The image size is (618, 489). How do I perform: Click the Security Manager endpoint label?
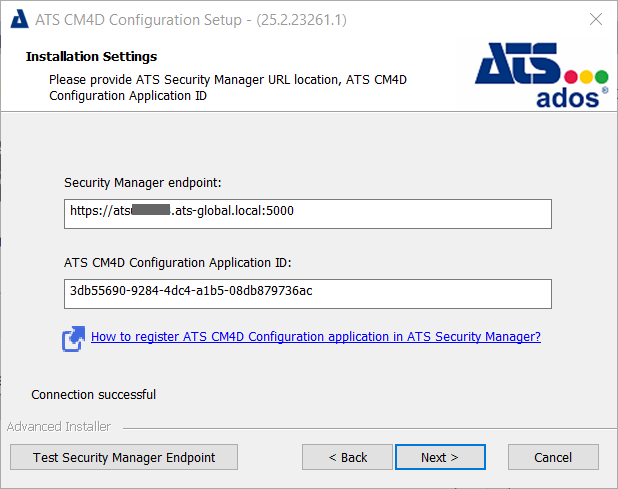[142, 183]
